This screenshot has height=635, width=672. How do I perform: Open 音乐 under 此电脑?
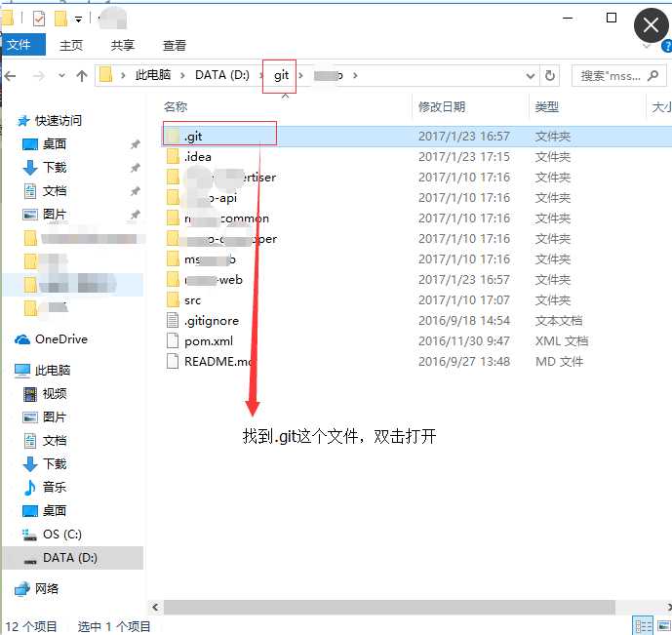(x=54, y=487)
